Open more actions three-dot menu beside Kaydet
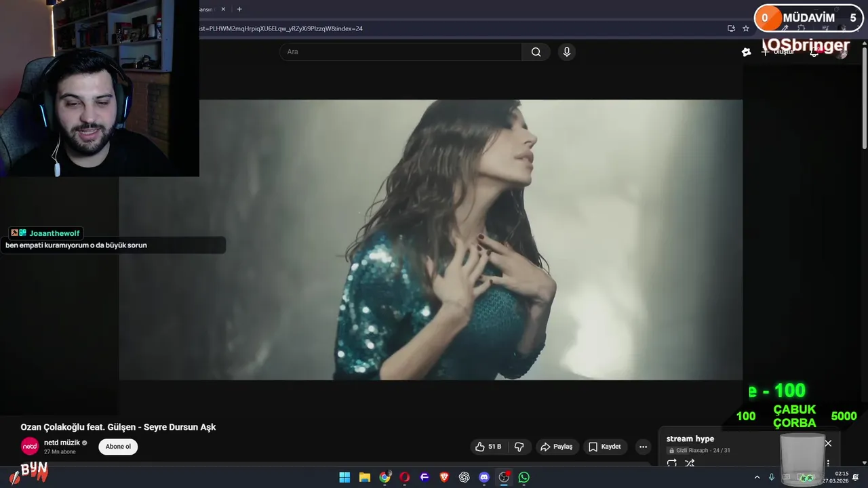 coord(643,447)
